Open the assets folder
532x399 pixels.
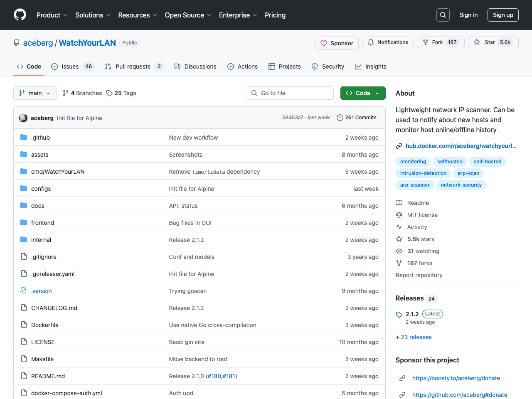point(39,155)
